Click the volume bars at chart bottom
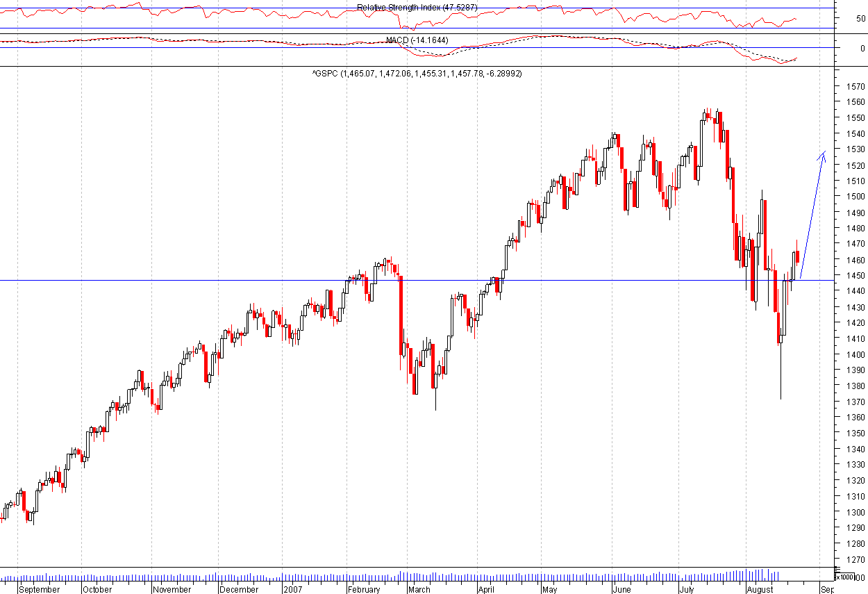 [x=389, y=576]
